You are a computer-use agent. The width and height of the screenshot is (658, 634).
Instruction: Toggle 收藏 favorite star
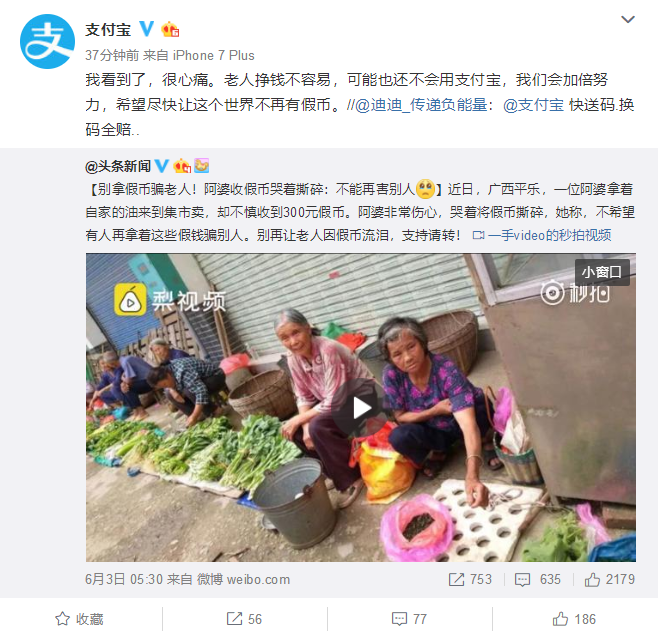click(x=80, y=619)
